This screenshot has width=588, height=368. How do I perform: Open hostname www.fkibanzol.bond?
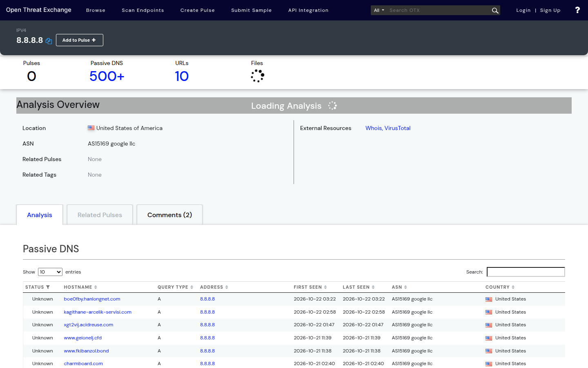tap(86, 351)
